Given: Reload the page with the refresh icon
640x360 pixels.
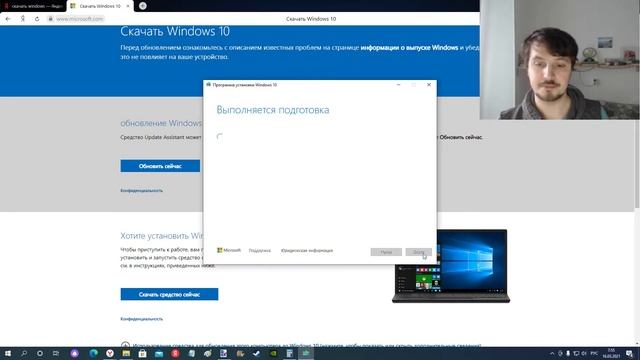Looking at the screenshot, I should coord(37,19).
